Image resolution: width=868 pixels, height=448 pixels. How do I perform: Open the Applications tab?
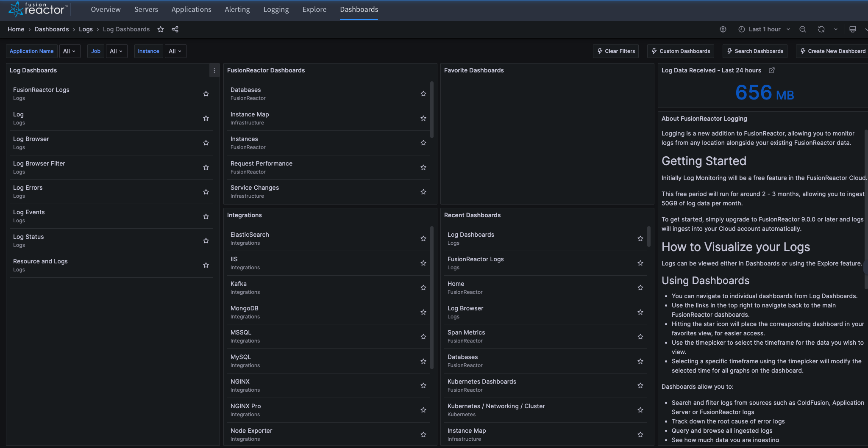click(x=191, y=9)
